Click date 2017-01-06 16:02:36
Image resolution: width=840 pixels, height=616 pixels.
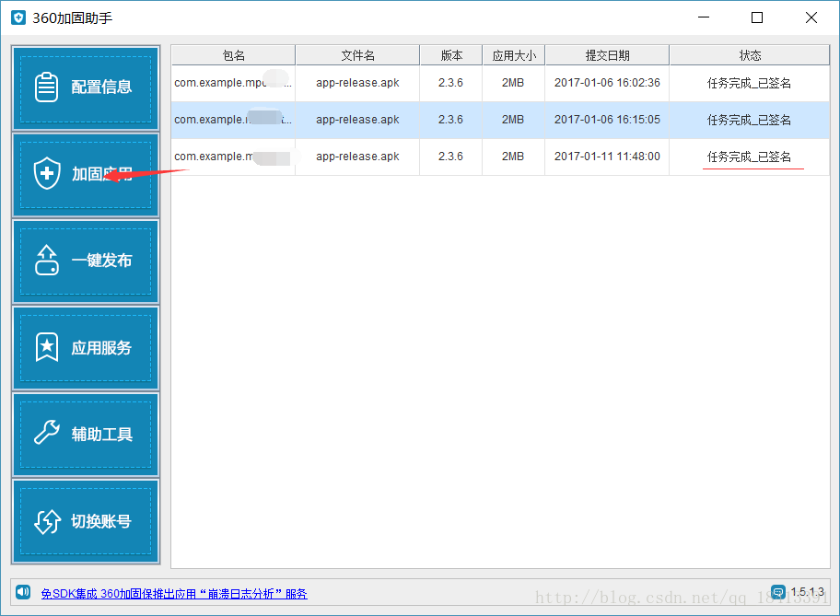coord(607,83)
